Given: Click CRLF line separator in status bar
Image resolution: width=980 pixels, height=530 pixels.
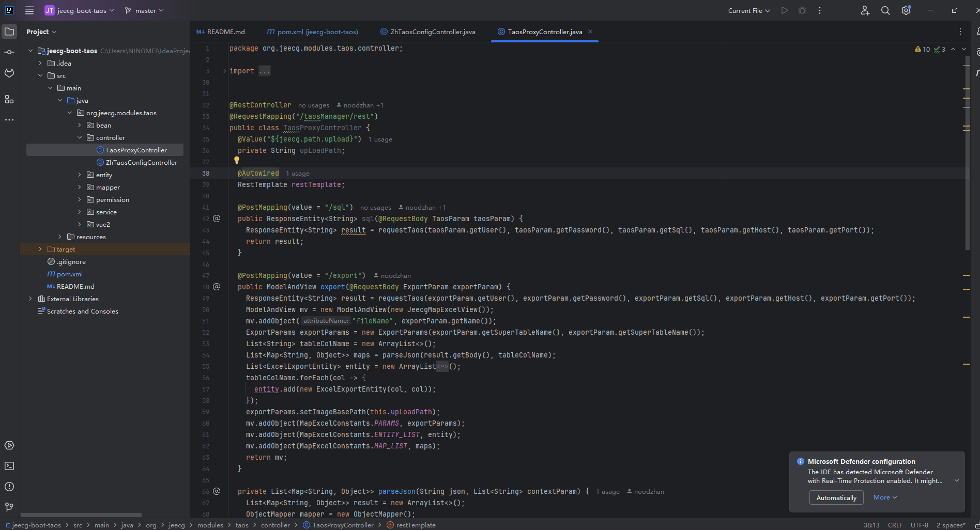Looking at the screenshot, I should point(895,525).
